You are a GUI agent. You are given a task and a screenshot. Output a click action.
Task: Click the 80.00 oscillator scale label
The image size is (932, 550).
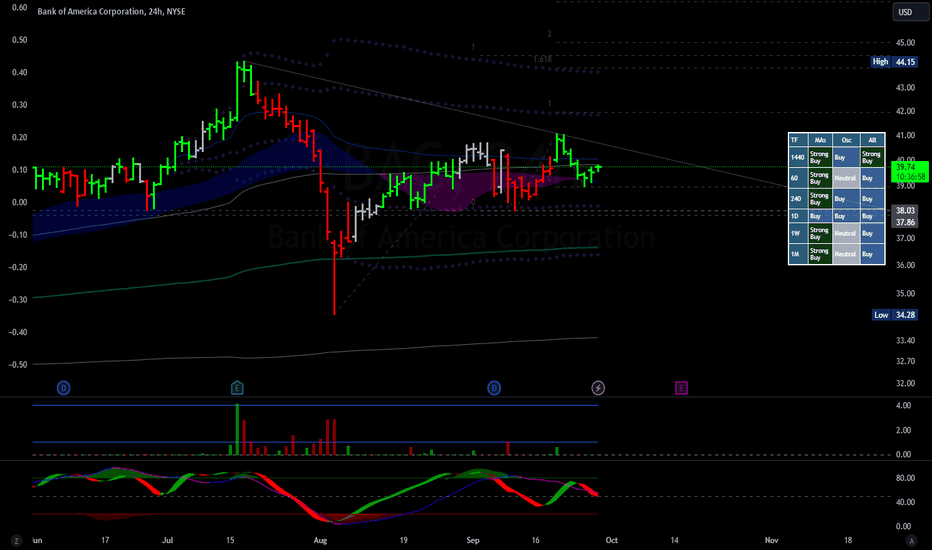pos(905,478)
